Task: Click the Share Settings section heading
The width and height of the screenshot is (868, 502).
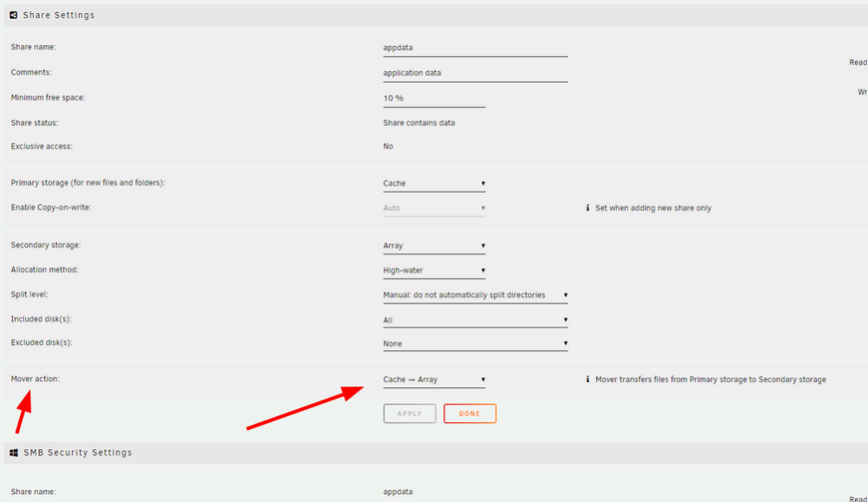Action: coord(59,15)
